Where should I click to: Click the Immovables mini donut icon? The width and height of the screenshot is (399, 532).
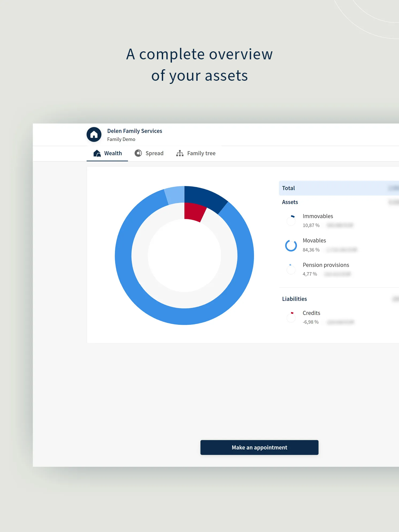pyautogui.click(x=291, y=221)
